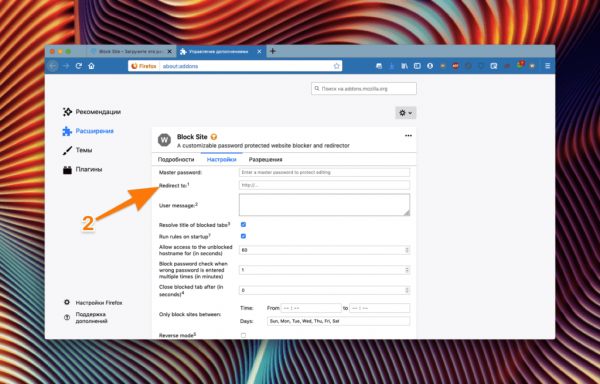Click the Firefox identity label in address bar
This screenshot has width=600, height=384.
(x=144, y=66)
